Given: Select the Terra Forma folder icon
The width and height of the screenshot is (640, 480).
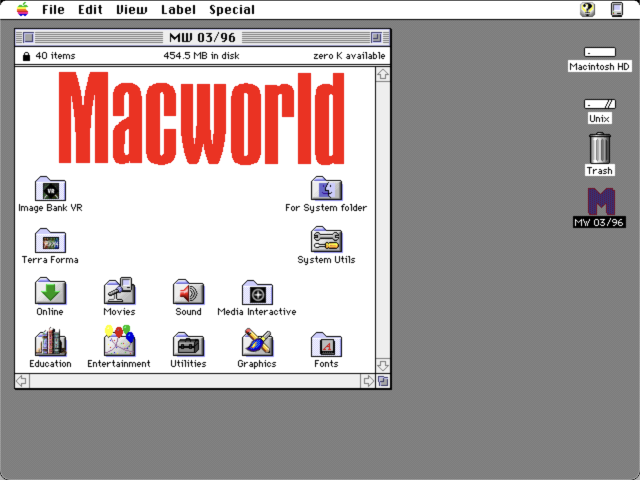Looking at the screenshot, I should coord(50,240).
